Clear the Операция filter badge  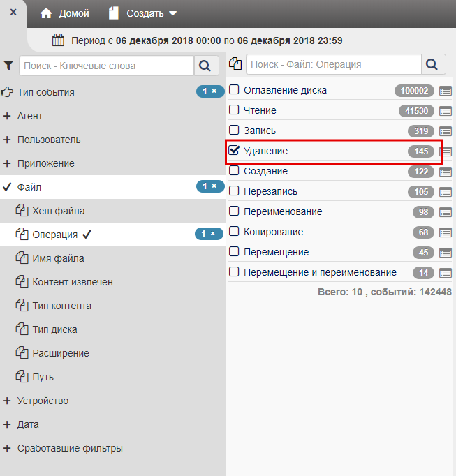point(213,234)
